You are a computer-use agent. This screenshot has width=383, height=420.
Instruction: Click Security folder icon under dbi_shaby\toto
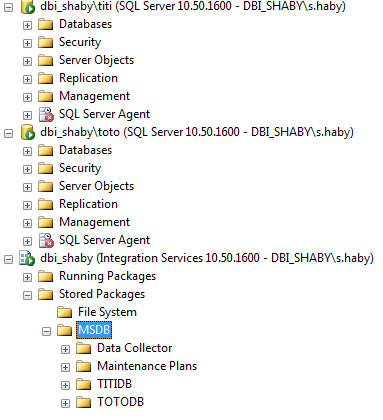46,169
